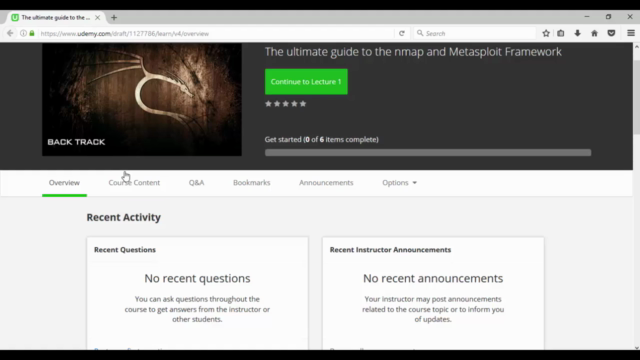Rate the course with the fifth star
The height and width of the screenshot is (360, 640).
[303, 104]
